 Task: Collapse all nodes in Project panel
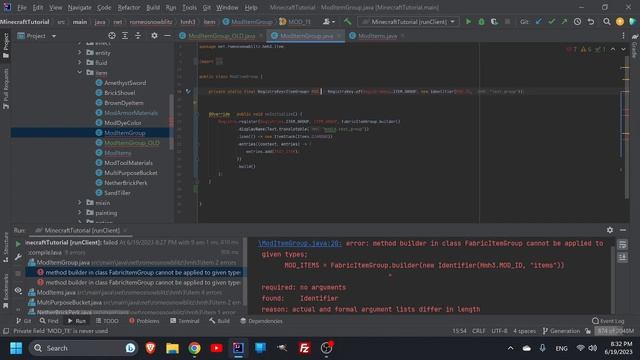[138, 36]
